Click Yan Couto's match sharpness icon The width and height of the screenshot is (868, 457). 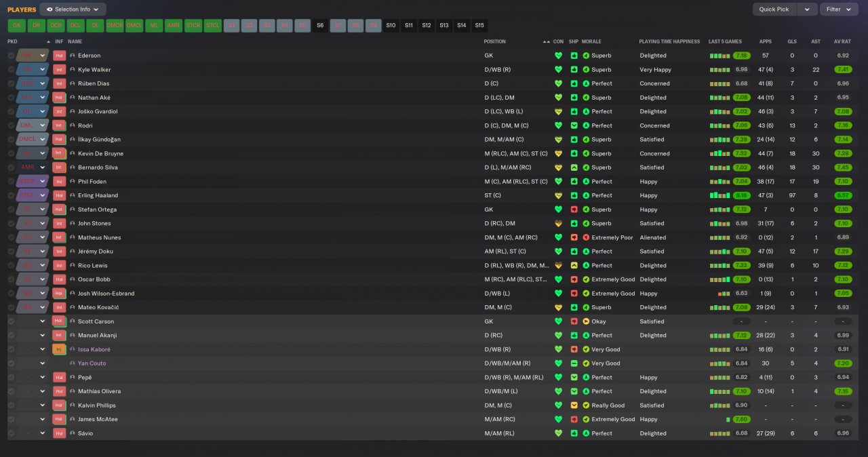pyautogui.click(x=574, y=363)
